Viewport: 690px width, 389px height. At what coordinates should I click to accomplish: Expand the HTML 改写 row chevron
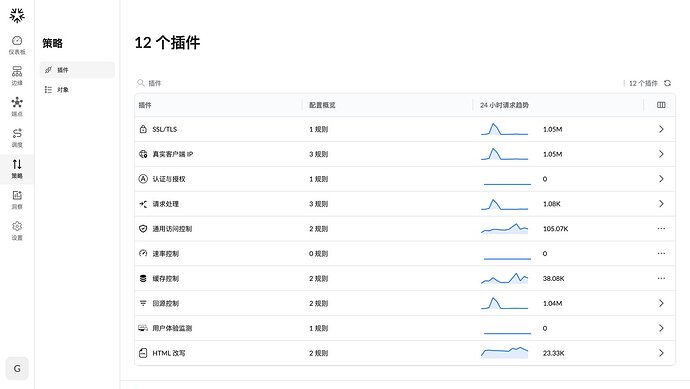coord(661,353)
